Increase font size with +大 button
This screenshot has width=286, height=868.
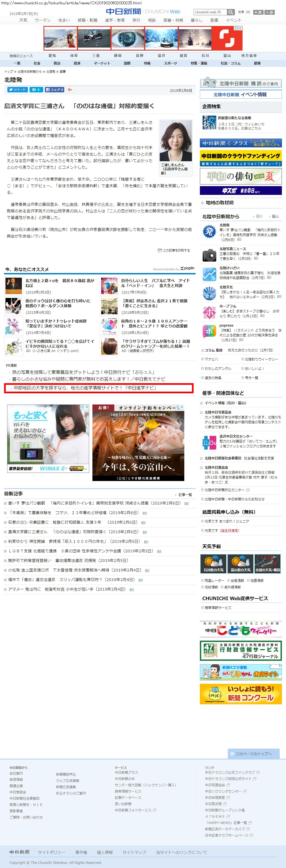[258, 12]
